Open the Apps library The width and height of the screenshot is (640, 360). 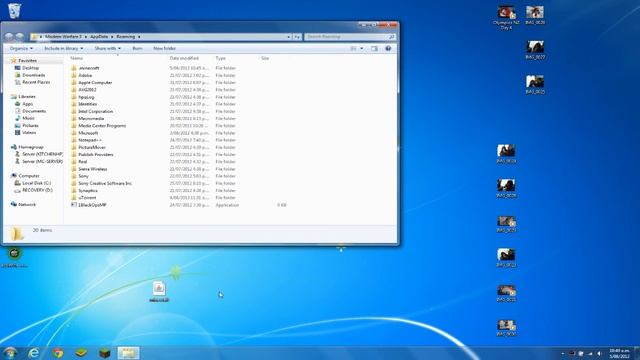click(x=27, y=104)
